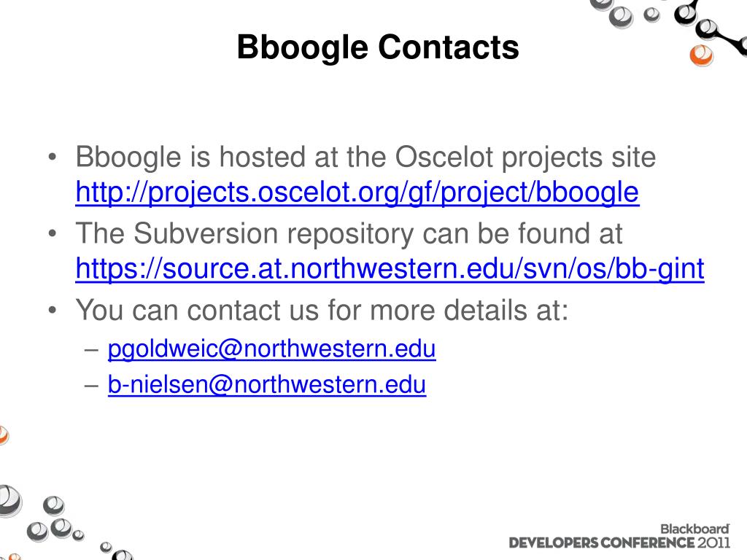Click the word 'Blackboard' in the footer logo
The image size is (747, 560).
(x=694, y=529)
